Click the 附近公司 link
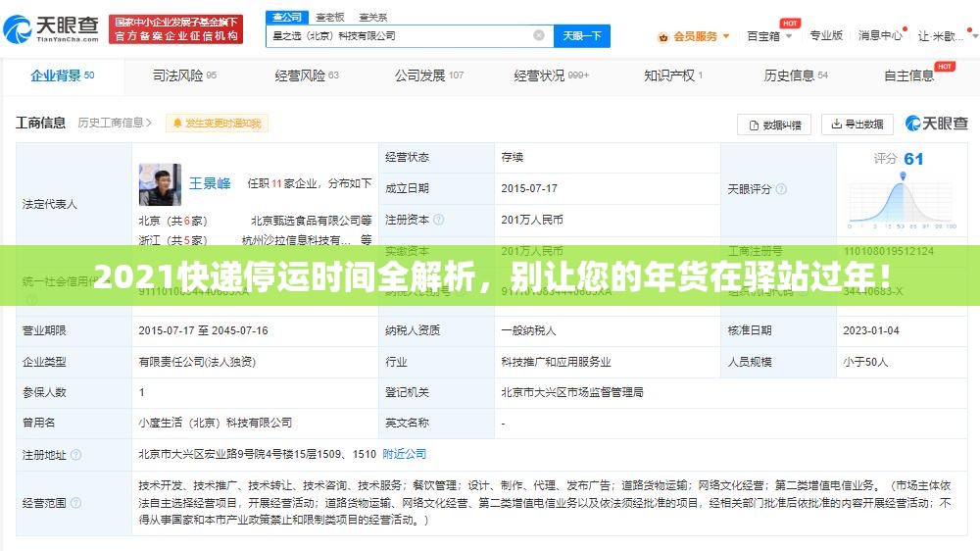980x551 pixels. pos(405,454)
